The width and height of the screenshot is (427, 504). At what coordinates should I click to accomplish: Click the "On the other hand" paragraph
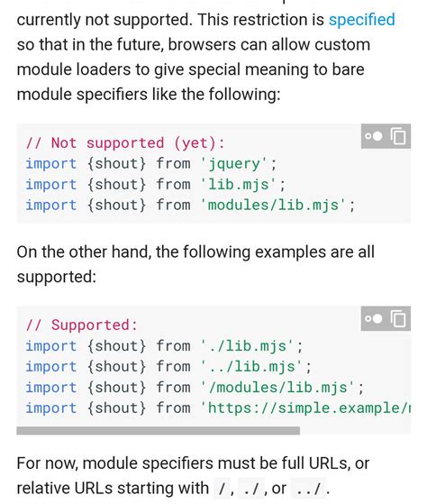[x=195, y=264]
